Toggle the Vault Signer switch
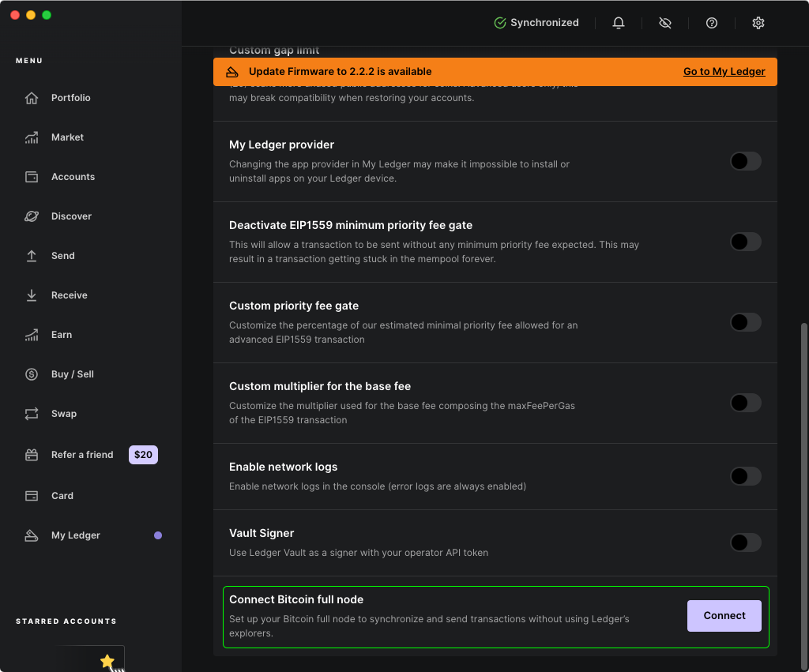 (746, 542)
